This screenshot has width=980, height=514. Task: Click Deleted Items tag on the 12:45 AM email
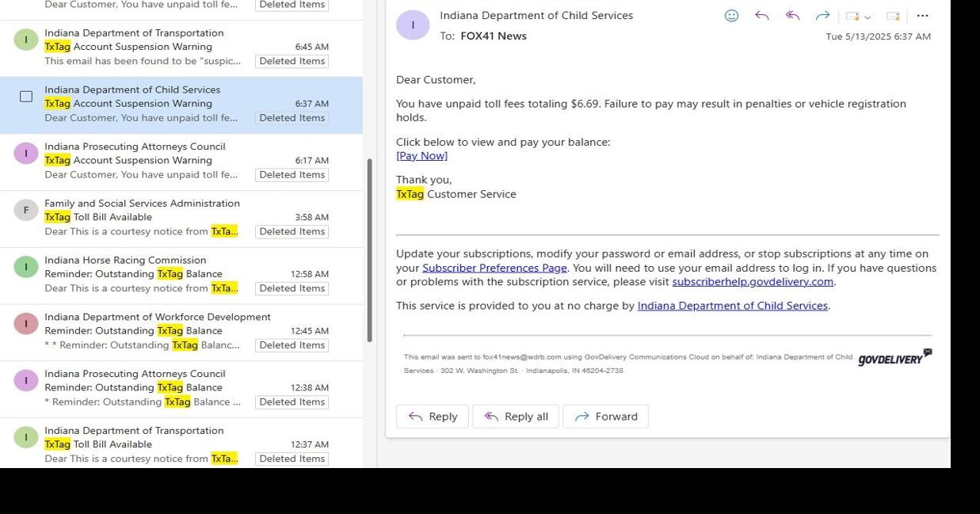292,345
